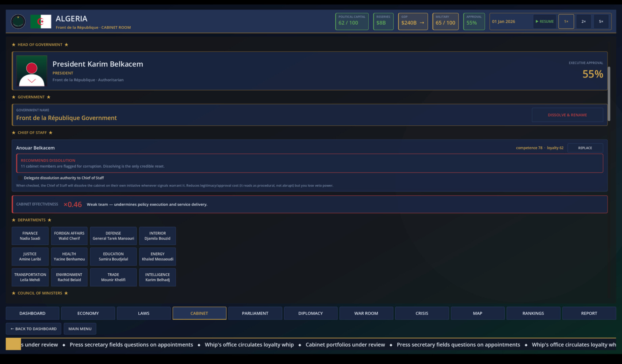Click the national emblem seal icon
622x364 pixels.
[x=18, y=22]
